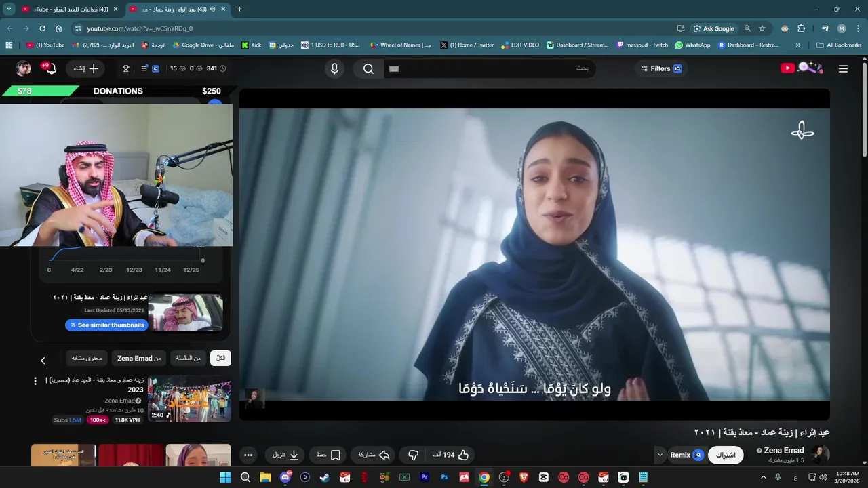
Task: Open options for العيد عاد 2023 video
Action: [x=35, y=381]
